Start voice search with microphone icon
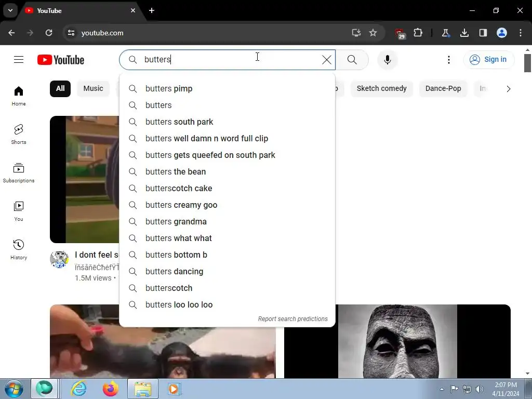 pos(387,60)
